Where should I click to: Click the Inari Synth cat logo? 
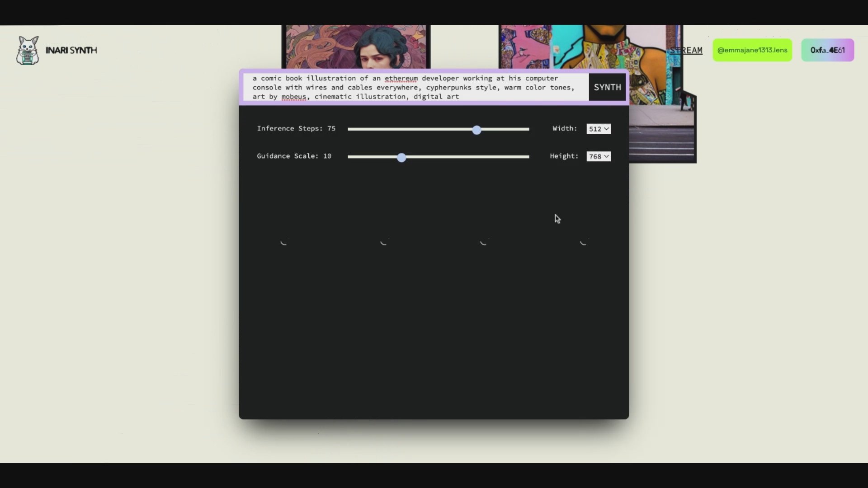click(28, 51)
